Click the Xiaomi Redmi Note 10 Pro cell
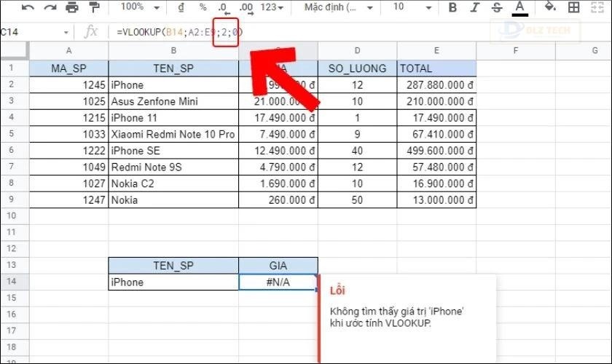Image resolution: width=612 pixels, height=364 pixels. (173, 134)
